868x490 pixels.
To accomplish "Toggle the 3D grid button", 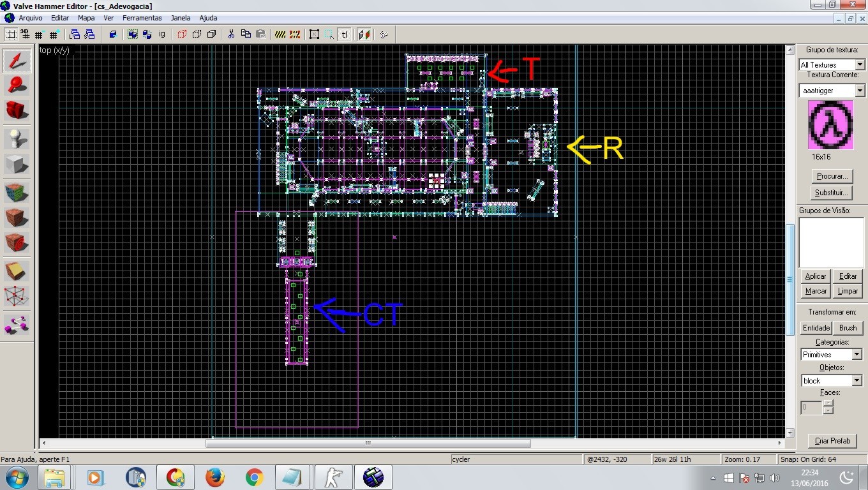I will (x=25, y=34).
